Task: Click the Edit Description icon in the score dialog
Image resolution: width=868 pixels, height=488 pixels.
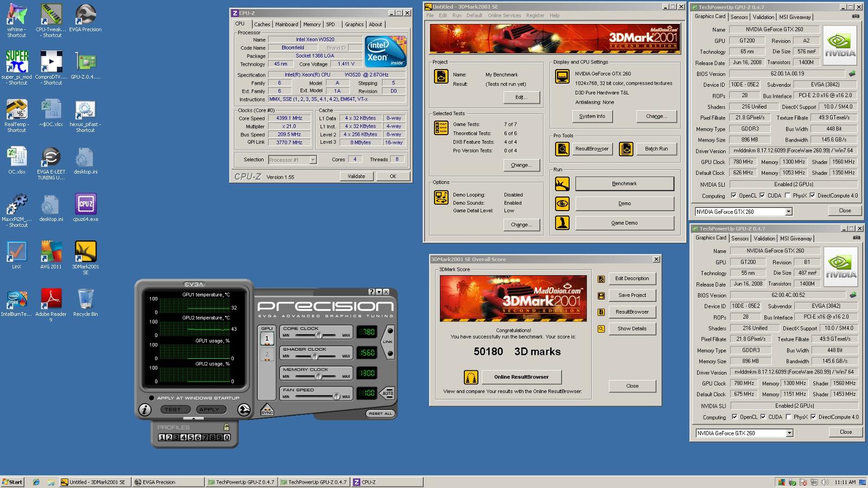Action: (601, 279)
